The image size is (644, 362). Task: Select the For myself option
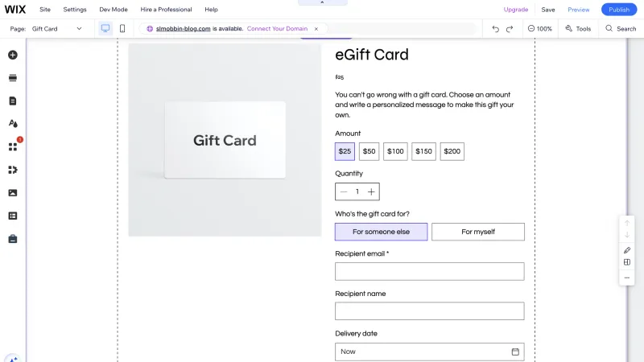(x=478, y=232)
